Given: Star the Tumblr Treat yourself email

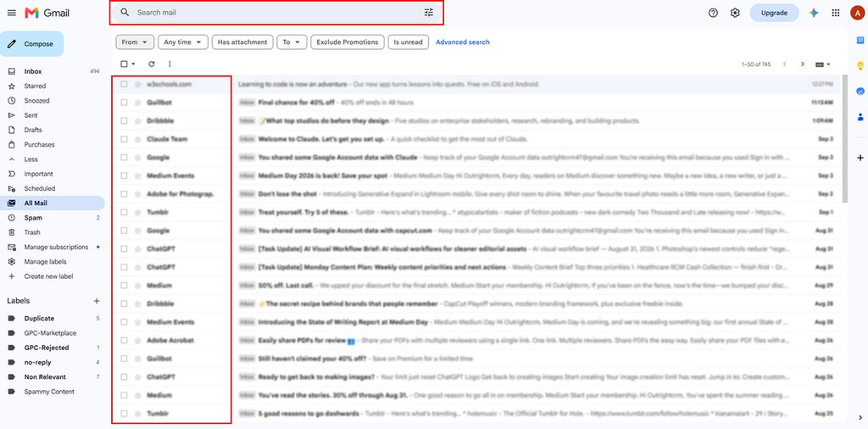Looking at the screenshot, I should [x=138, y=212].
